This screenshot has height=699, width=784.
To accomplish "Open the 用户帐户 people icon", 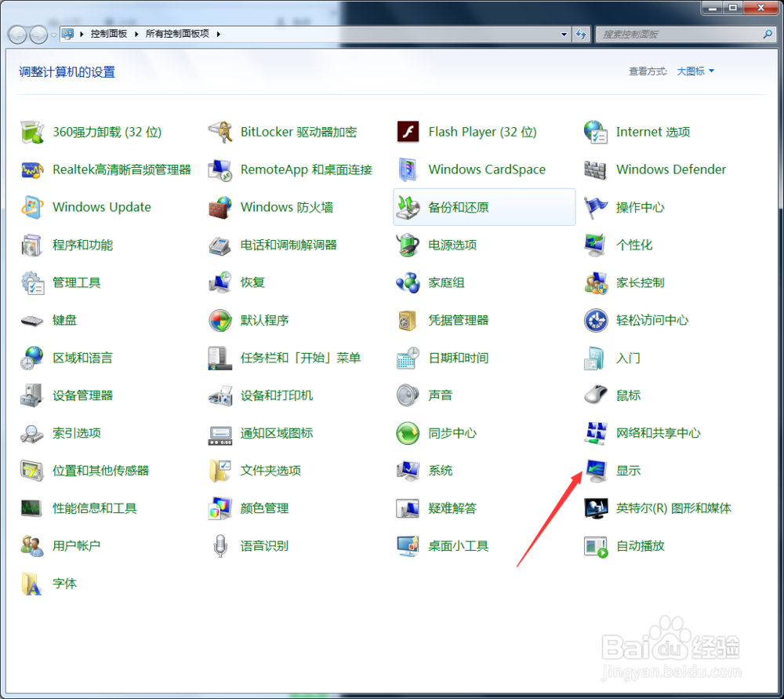I will pos(32,546).
